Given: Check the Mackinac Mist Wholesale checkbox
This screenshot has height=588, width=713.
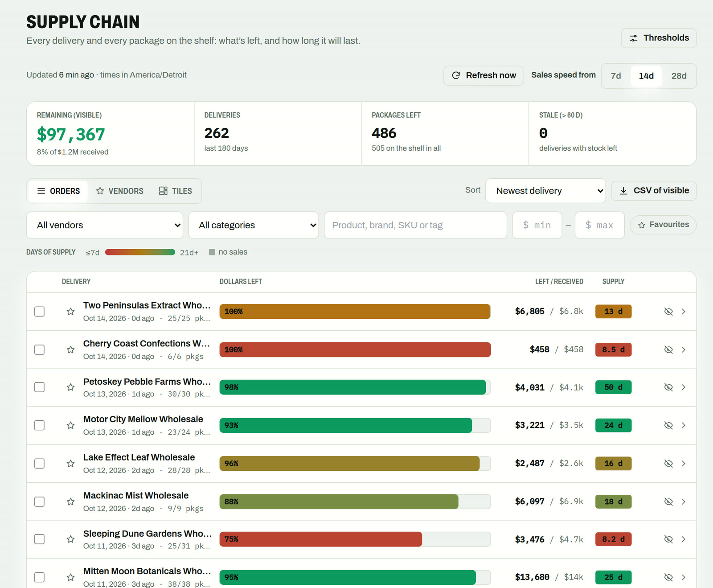Looking at the screenshot, I should [x=40, y=502].
